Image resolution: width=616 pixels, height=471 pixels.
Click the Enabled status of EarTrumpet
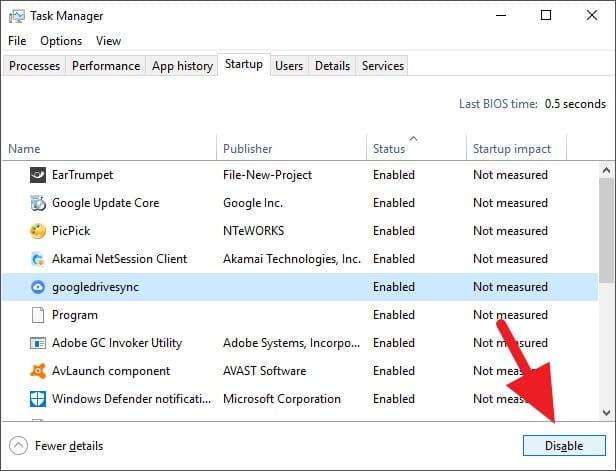[394, 175]
